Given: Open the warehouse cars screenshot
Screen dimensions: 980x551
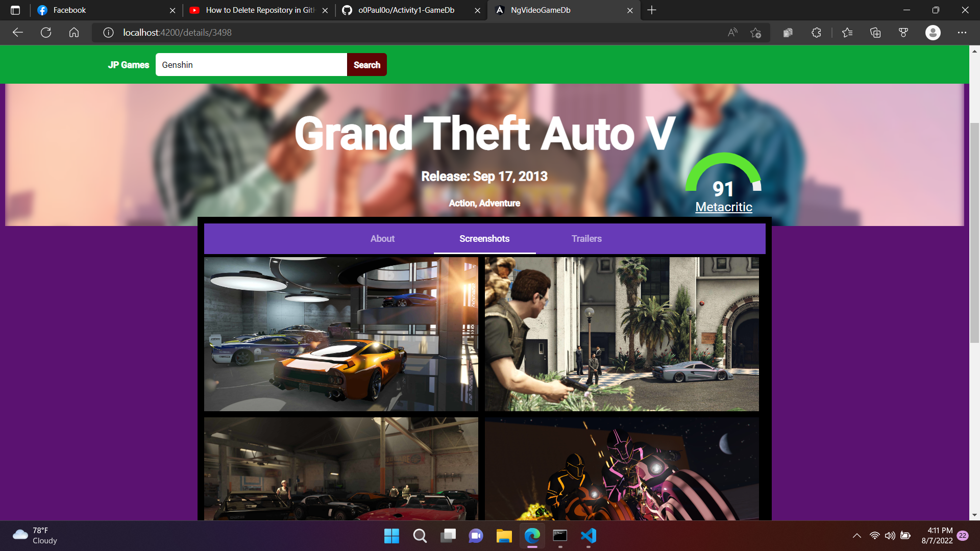Looking at the screenshot, I should 341,469.
